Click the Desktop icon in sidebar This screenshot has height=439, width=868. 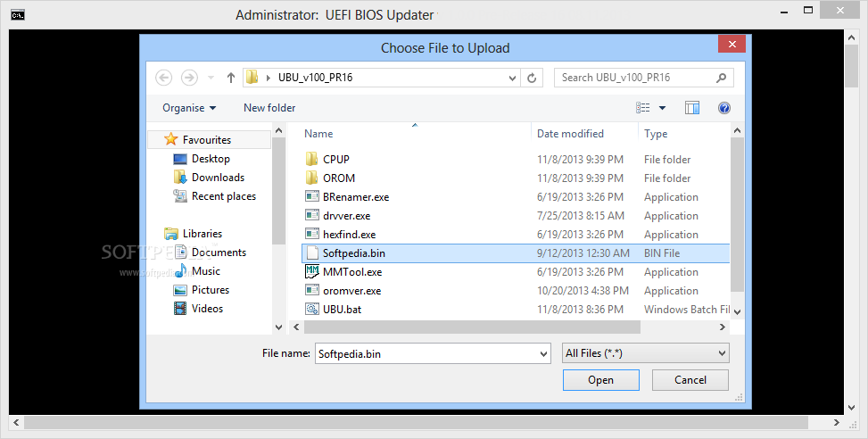coord(180,159)
